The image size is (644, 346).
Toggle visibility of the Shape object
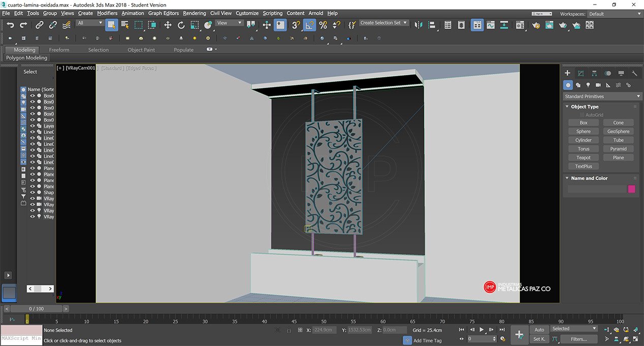pyautogui.click(x=33, y=193)
